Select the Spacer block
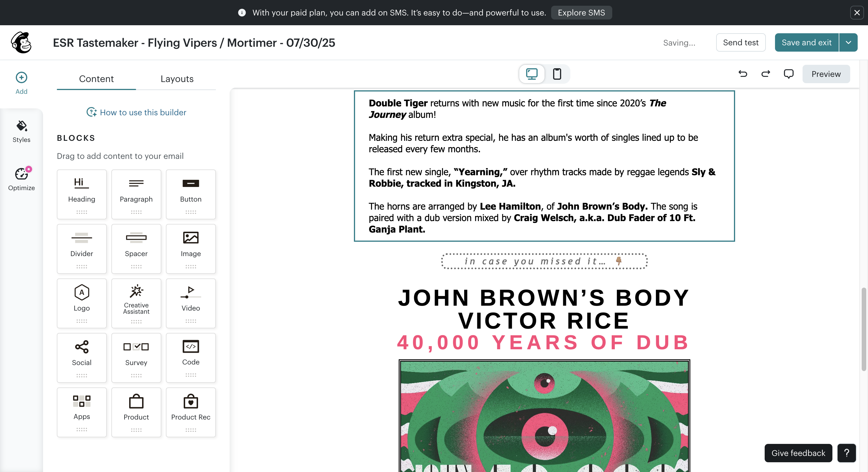Screen dimensions: 868x472 click(136, 249)
